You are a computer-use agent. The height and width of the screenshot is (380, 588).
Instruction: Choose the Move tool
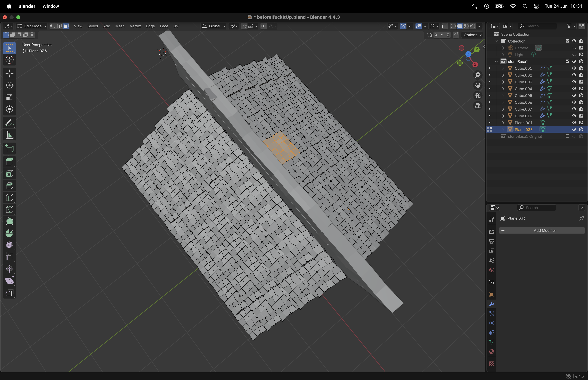tap(9, 73)
